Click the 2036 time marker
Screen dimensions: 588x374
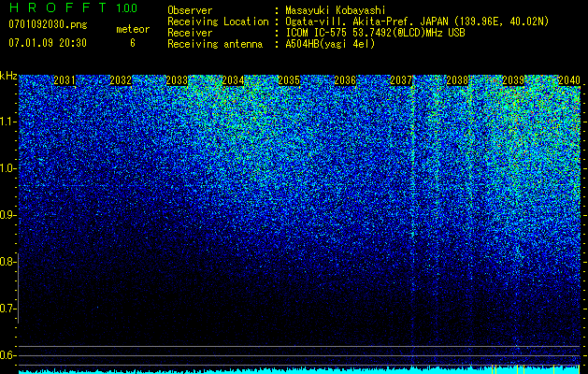[345, 80]
